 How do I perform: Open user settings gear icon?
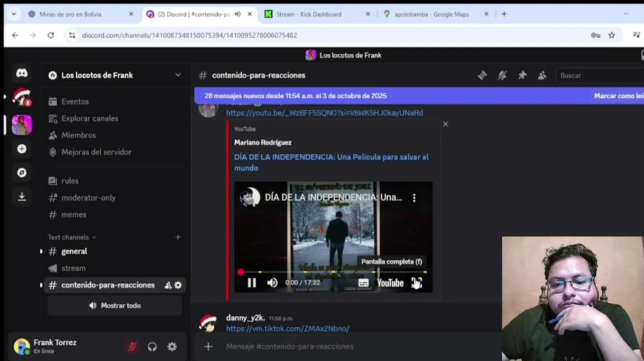[x=172, y=346]
